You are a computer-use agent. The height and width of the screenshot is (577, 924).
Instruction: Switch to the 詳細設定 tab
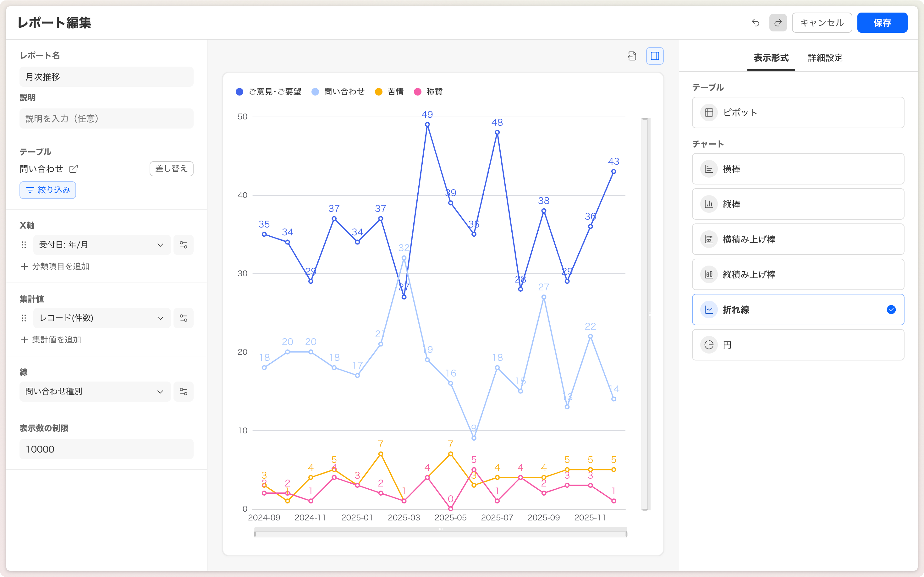pyautogui.click(x=825, y=58)
